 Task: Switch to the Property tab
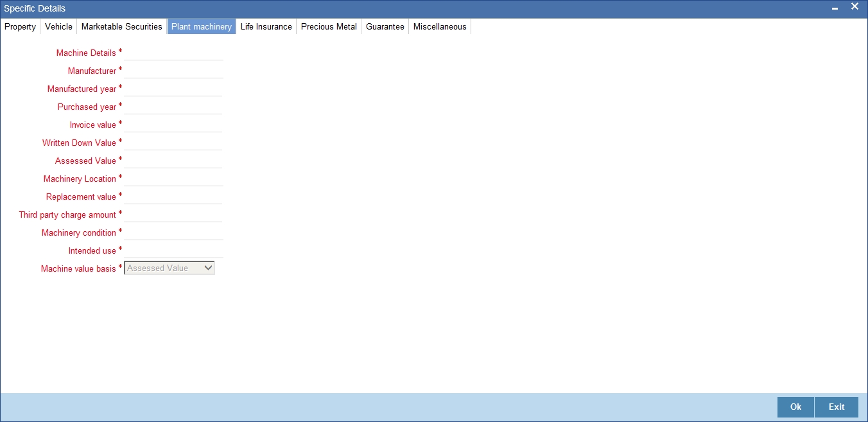(x=21, y=26)
